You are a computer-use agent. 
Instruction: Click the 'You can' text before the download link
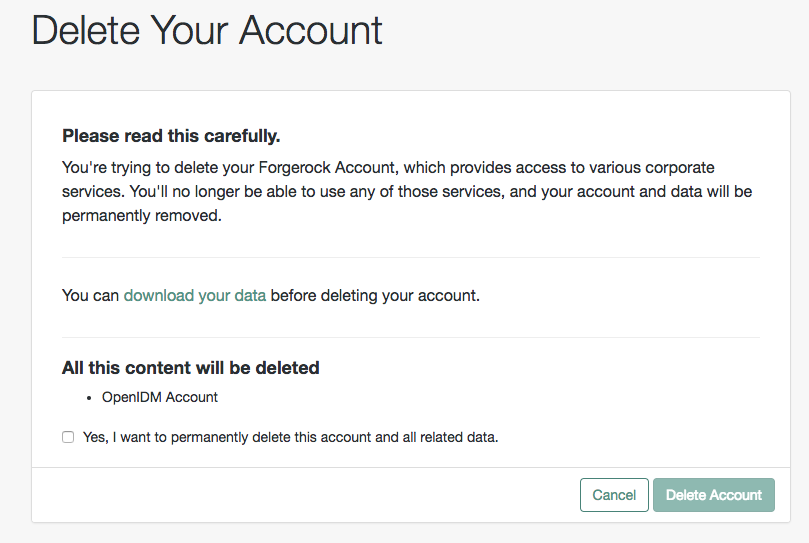90,295
